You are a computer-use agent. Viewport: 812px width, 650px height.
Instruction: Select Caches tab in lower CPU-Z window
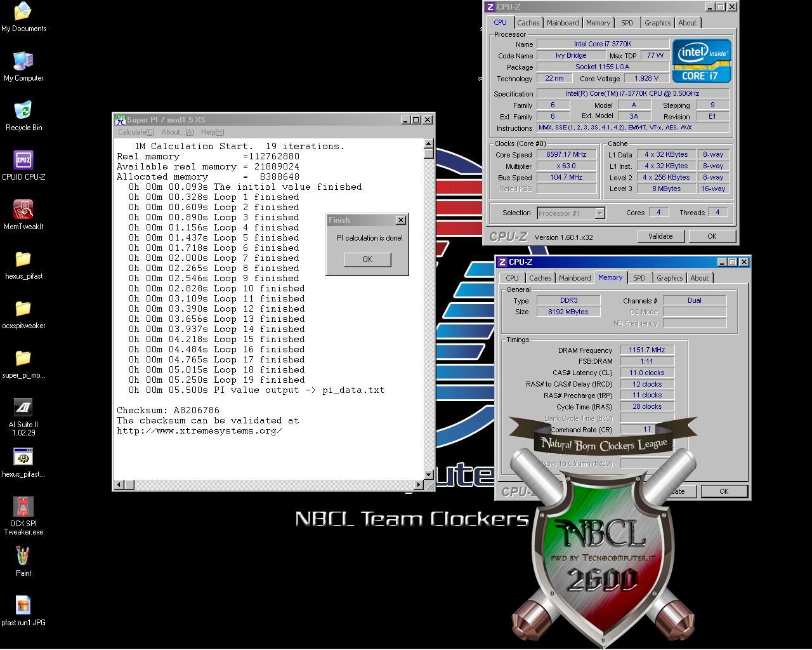click(540, 278)
